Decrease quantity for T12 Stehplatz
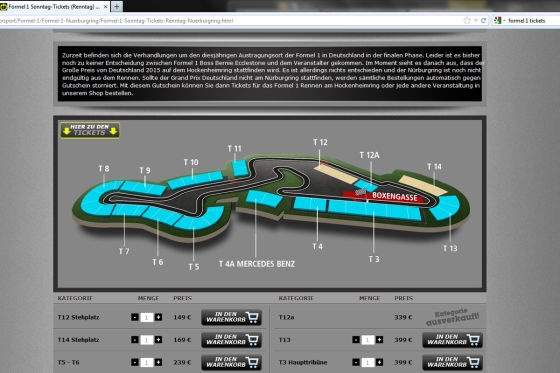The height and width of the screenshot is (373, 560). pos(135,317)
